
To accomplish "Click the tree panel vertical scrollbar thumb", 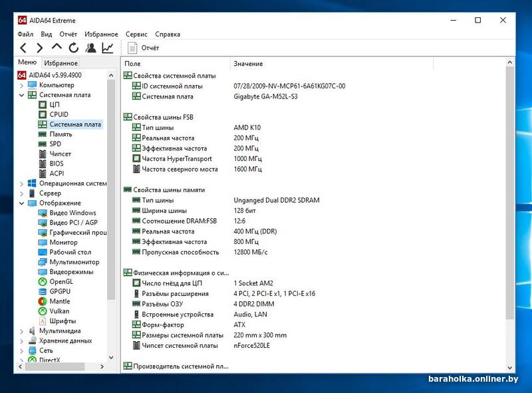I will [111, 190].
